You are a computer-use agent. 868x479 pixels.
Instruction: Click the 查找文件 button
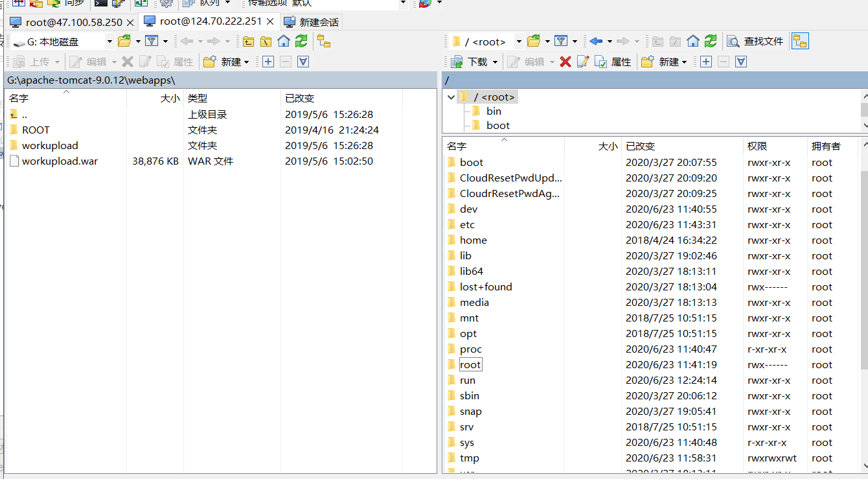click(x=755, y=41)
